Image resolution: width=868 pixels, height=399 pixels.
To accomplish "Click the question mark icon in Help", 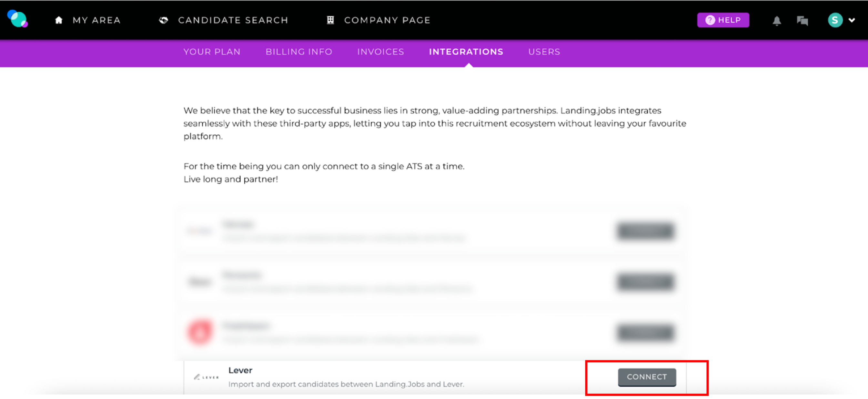I will coord(710,20).
